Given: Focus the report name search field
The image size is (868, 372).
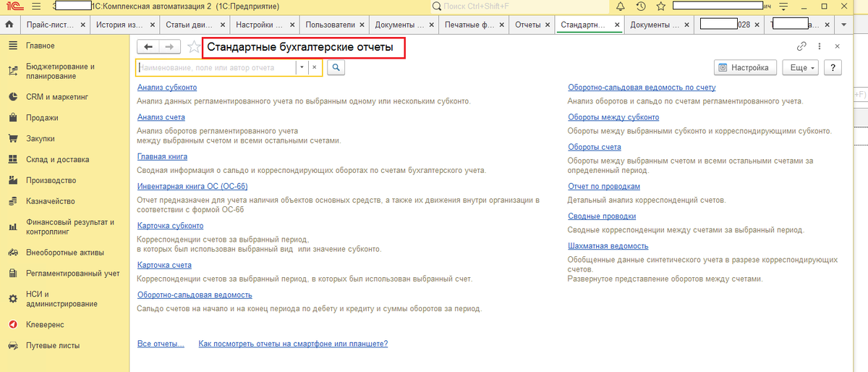Looking at the screenshot, I should click(216, 67).
